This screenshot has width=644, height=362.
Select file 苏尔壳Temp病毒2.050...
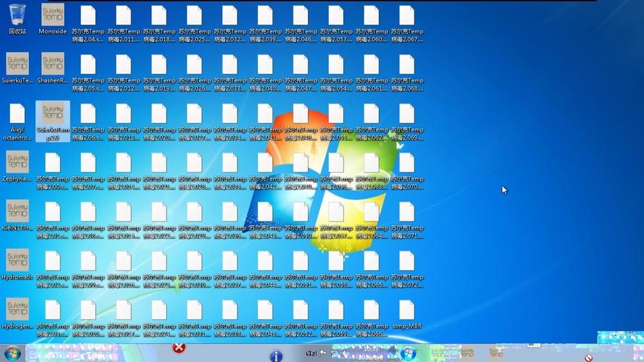[x=301, y=220]
